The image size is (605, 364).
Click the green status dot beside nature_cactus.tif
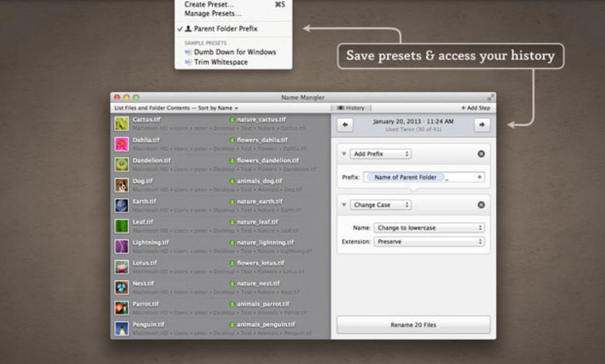[232, 120]
